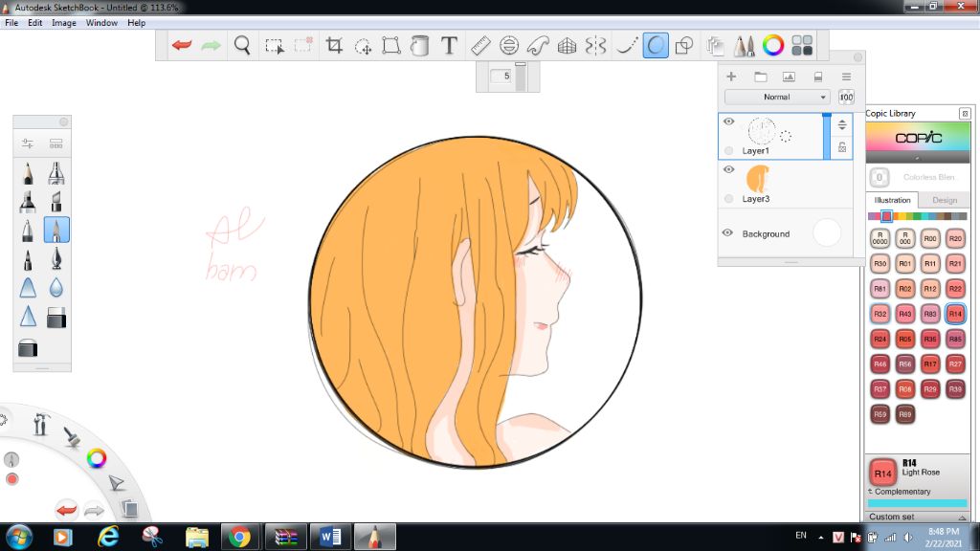Open the Normal blend mode dropdown

tap(777, 97)
